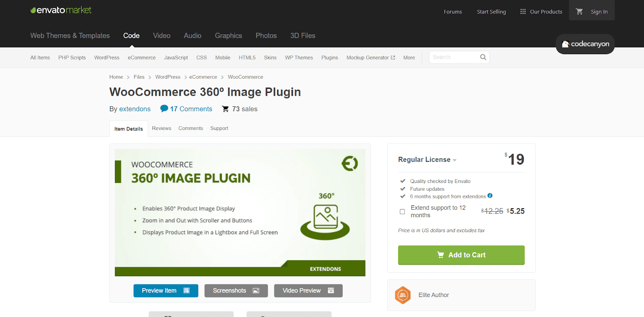
Task: Open the Graphics marketplace section
Action: (x=228, y=36)
